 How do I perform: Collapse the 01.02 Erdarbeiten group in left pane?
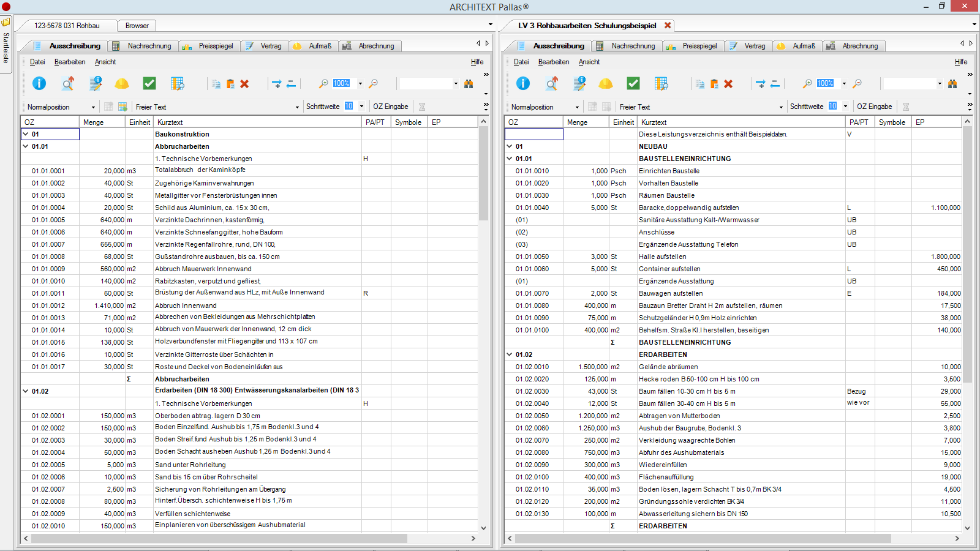(26, 391)
